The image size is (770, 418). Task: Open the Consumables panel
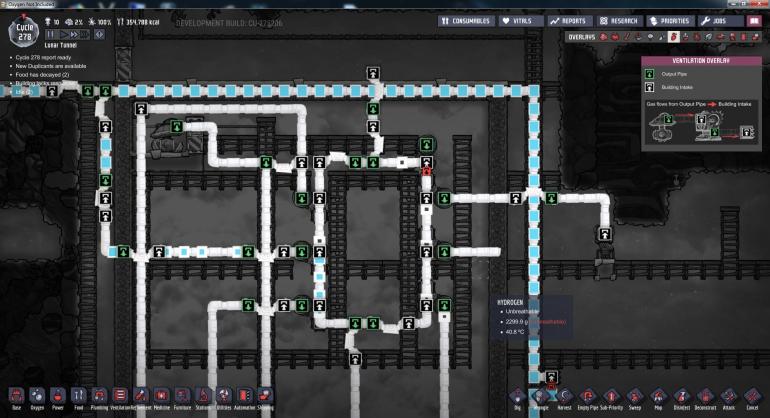point(467,20)
